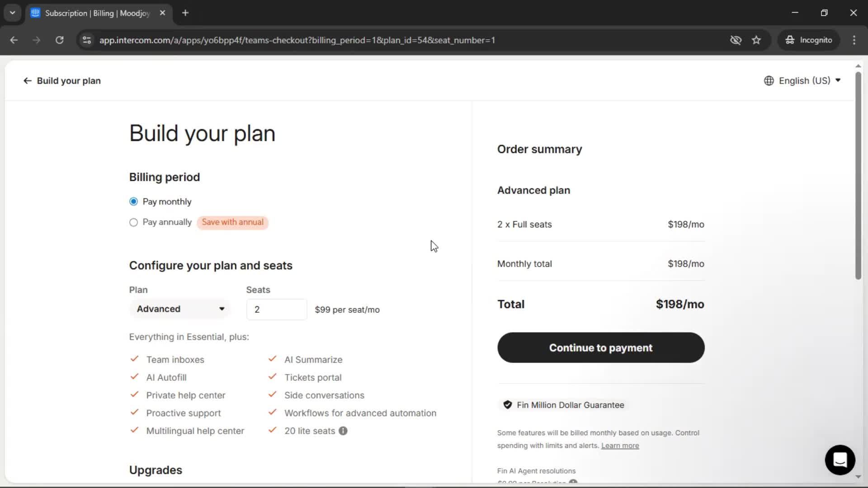Click the Tickets portal feature text
Screen dimensions: 868x488
coord(313,378)
